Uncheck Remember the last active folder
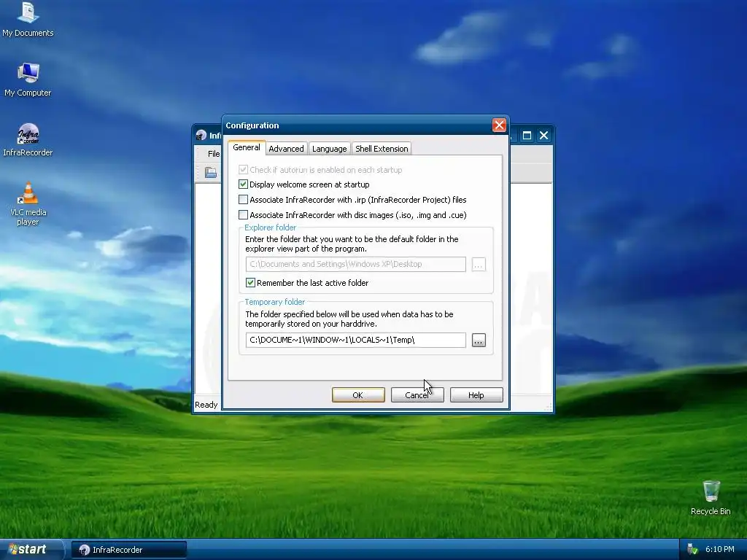The height and width of the screenshot is (560, 747). [251, 282]
